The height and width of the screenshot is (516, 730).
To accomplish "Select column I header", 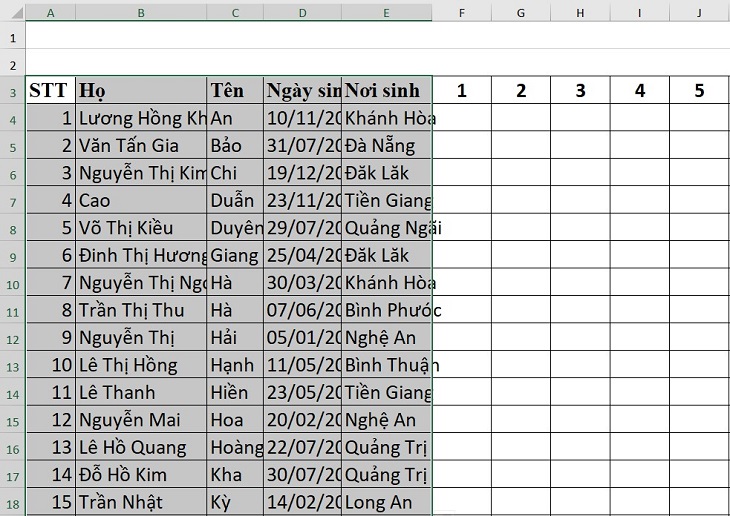I will coord(640,13).
